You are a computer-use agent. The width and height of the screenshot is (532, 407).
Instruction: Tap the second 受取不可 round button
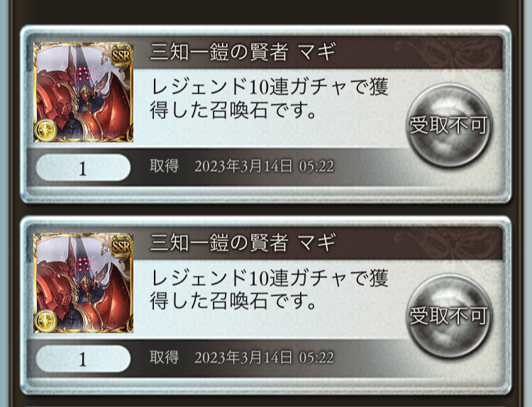[448, 316]
